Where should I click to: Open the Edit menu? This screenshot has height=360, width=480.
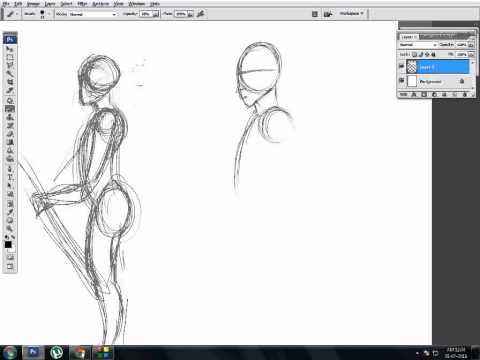tap(18, 4)
